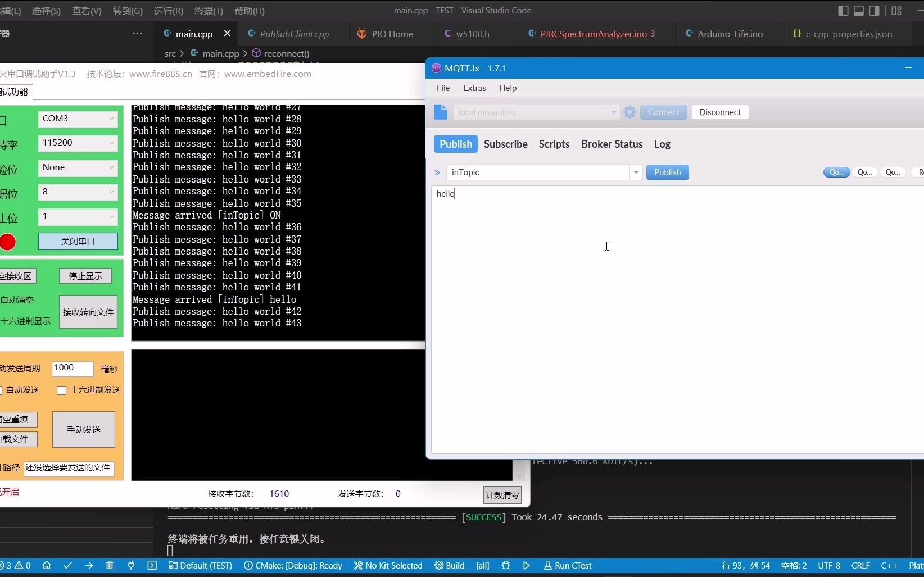Run PlatformIO Build via checkmark icon
The height and width of the screenshot is (577, 924).
(x=68, y=566)
